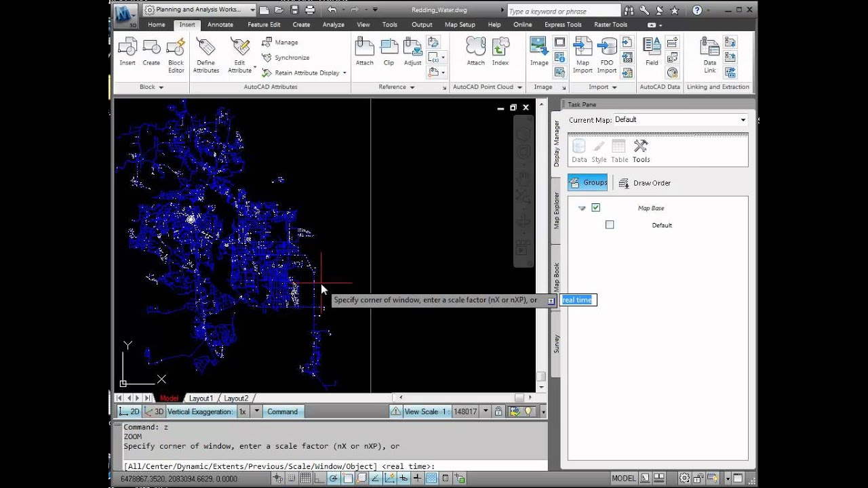Switch to the Layout1 tab
This screenshot has height=488, width=868.
click(201, 399)
